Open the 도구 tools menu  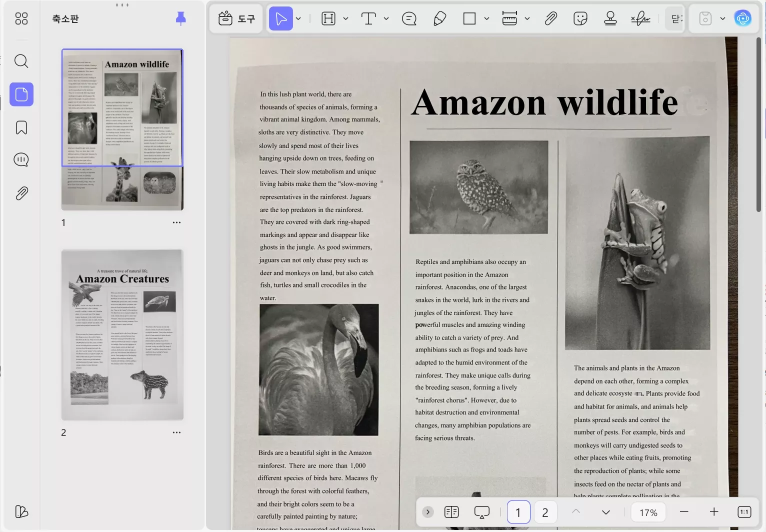coord(236,19)
